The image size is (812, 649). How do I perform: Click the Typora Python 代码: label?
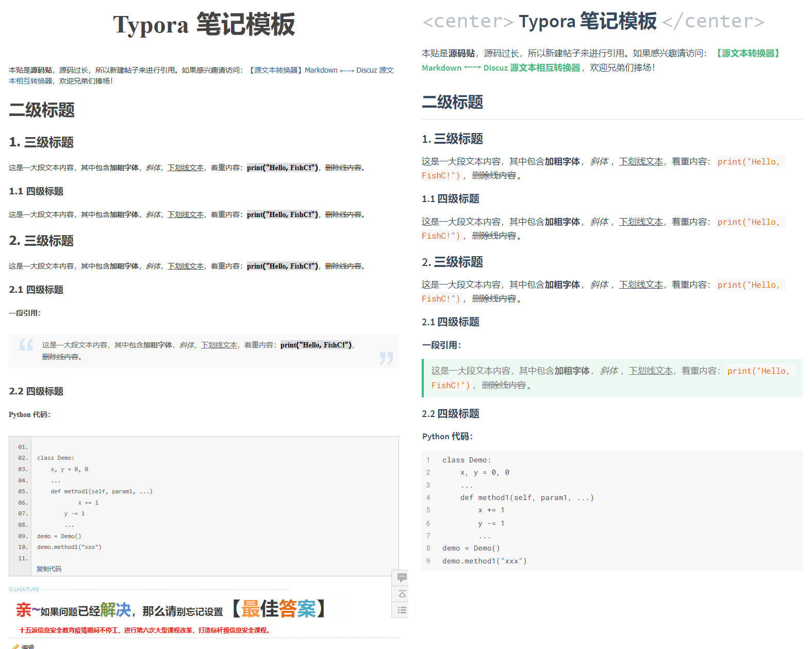coord(448,436)
